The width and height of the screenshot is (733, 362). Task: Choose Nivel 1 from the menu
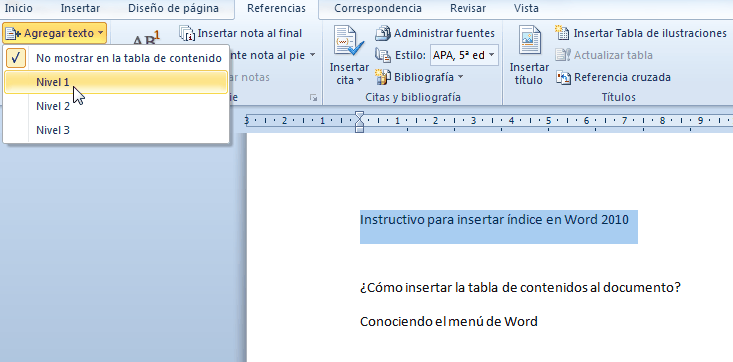(x=115, y=82)
